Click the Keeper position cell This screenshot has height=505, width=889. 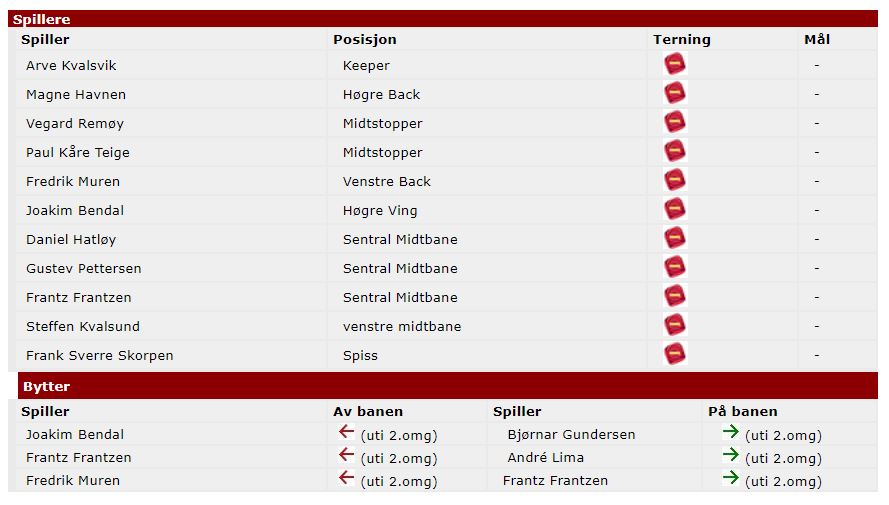tap(366, 65)
